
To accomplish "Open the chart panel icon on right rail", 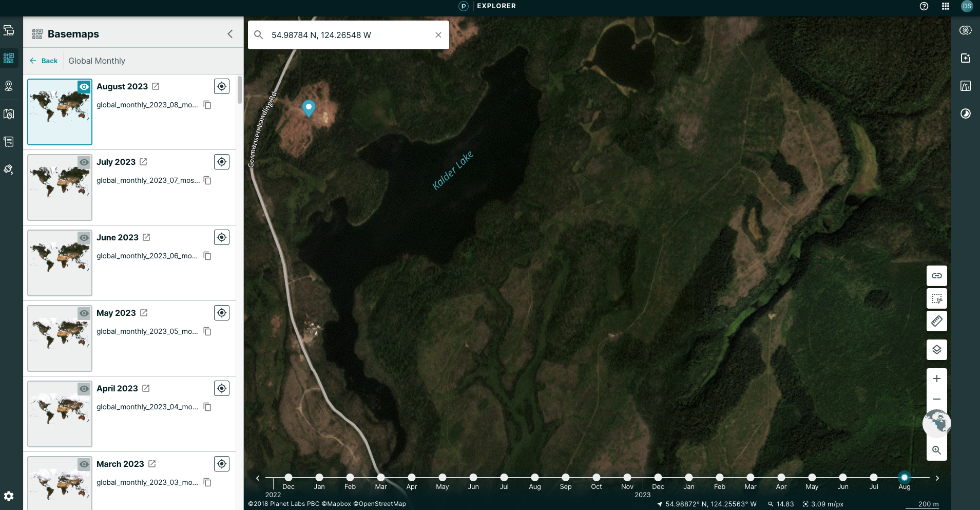I will (966, 86).
